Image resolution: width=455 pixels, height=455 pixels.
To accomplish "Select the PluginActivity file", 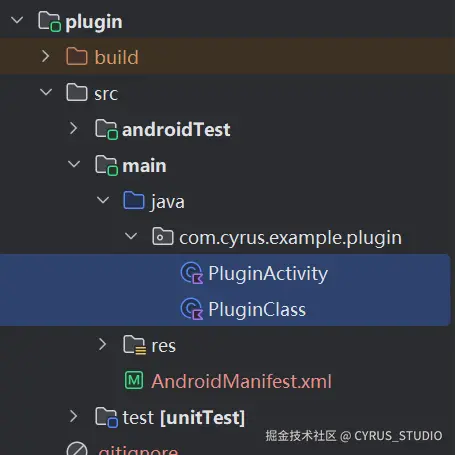I will click(225, 272).
